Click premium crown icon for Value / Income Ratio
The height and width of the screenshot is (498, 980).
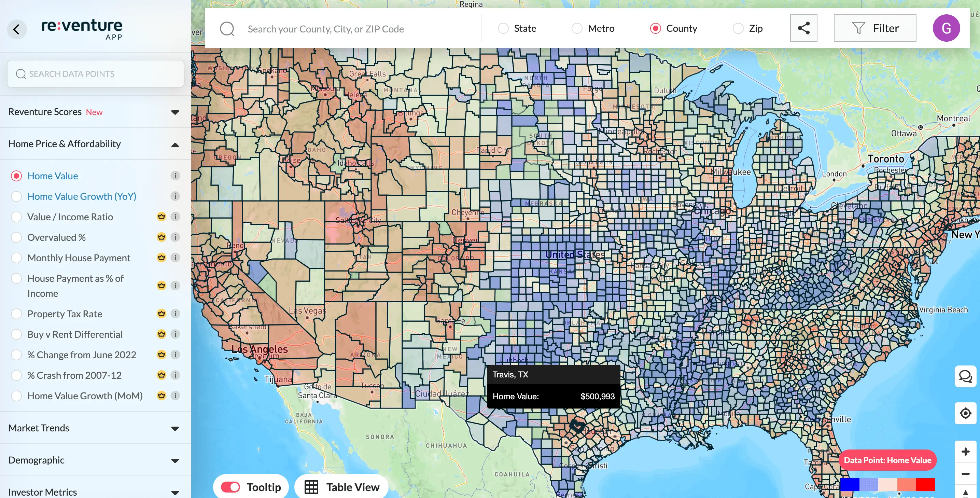pyautogui.click(x=161, y=217)
